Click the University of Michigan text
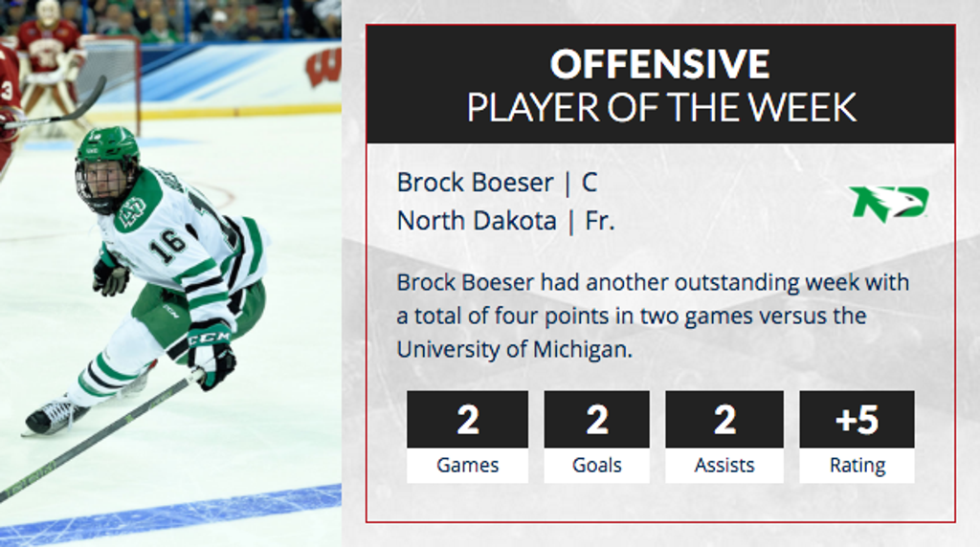980x547 pixels. click(x=514, y=349)
